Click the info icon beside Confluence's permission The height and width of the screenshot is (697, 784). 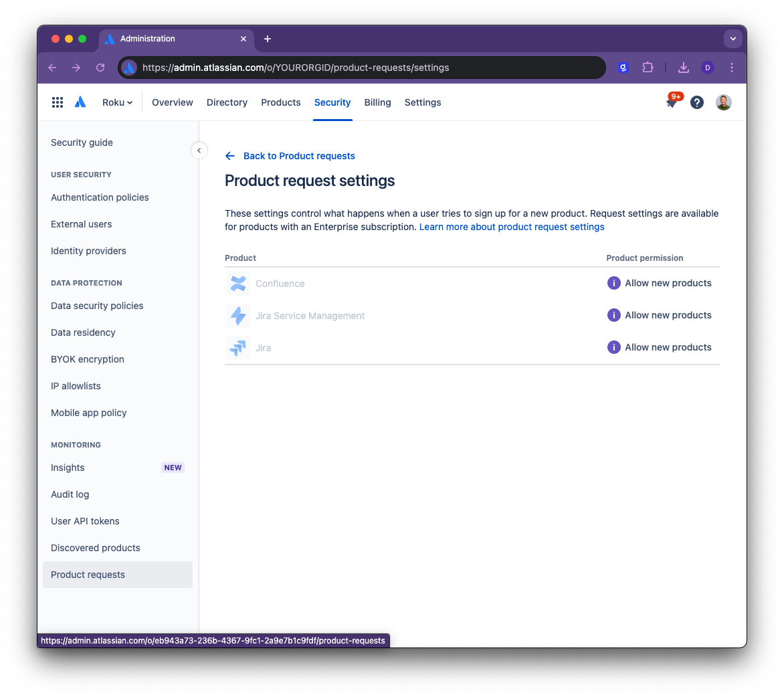click(613, 283)
